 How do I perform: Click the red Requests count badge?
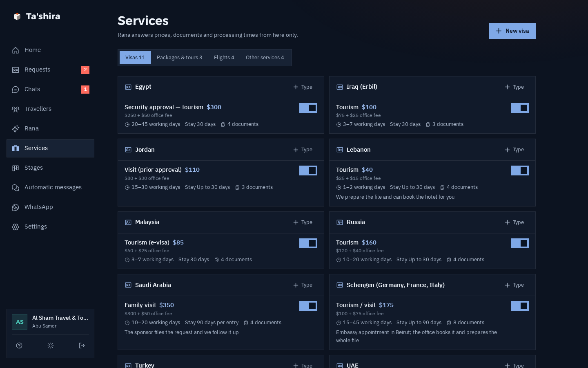click(85, 70)
